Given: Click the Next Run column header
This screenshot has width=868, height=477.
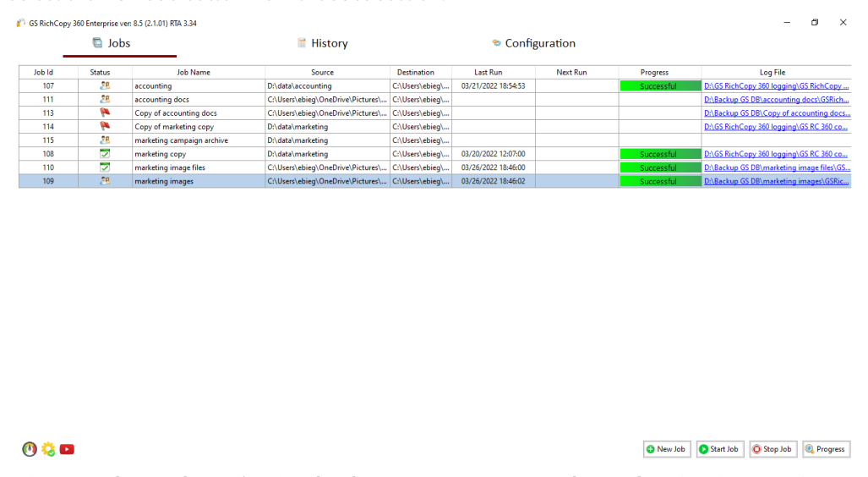Looking at the screenshot, I should point(576,72).
